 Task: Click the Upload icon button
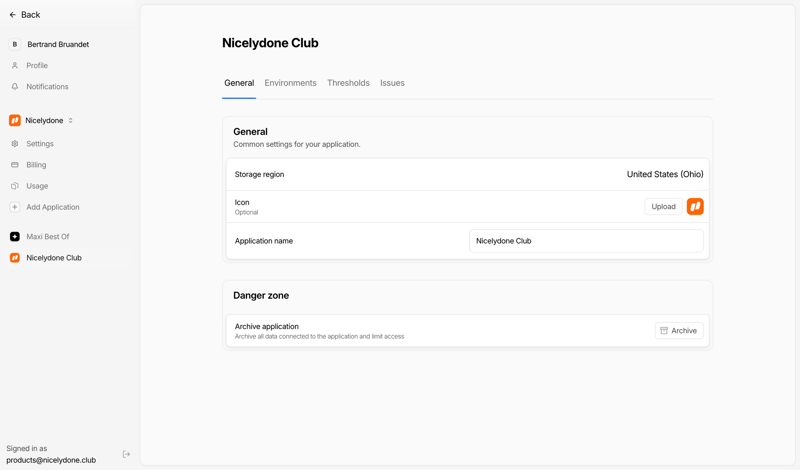tap(663, 207)
